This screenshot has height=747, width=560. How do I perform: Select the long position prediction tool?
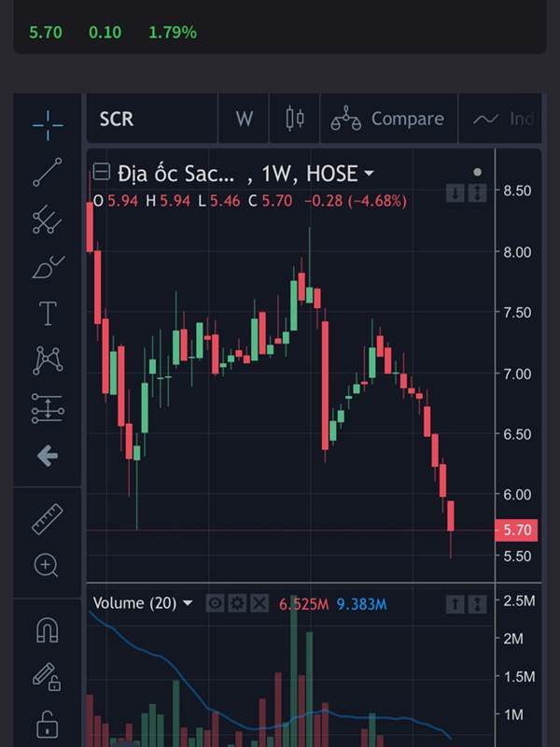[x=48, y=408]
